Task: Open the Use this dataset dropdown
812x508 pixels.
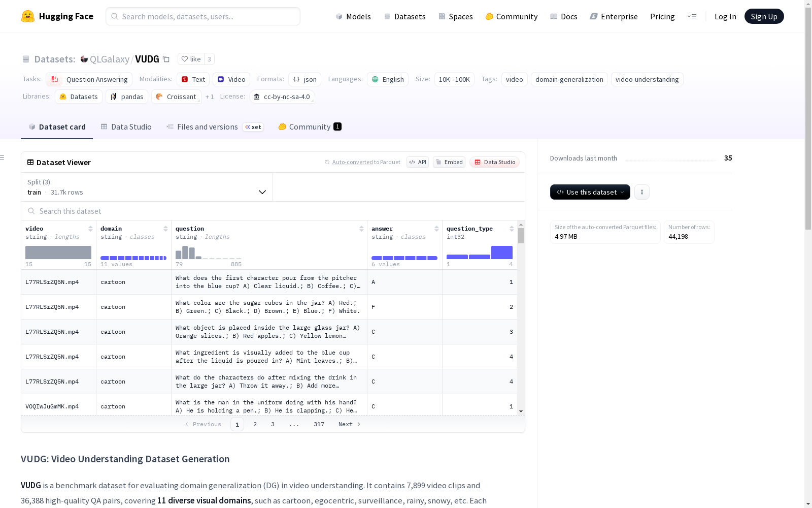Action: tap(590, 192)
